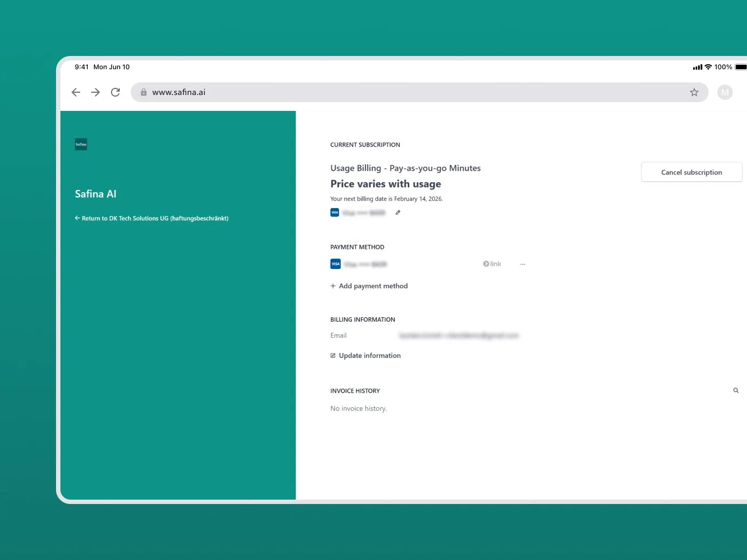The height and width of the screenshot is (560, 747).
Task: Click the browser forward arrow
Action: coord(96,92)
